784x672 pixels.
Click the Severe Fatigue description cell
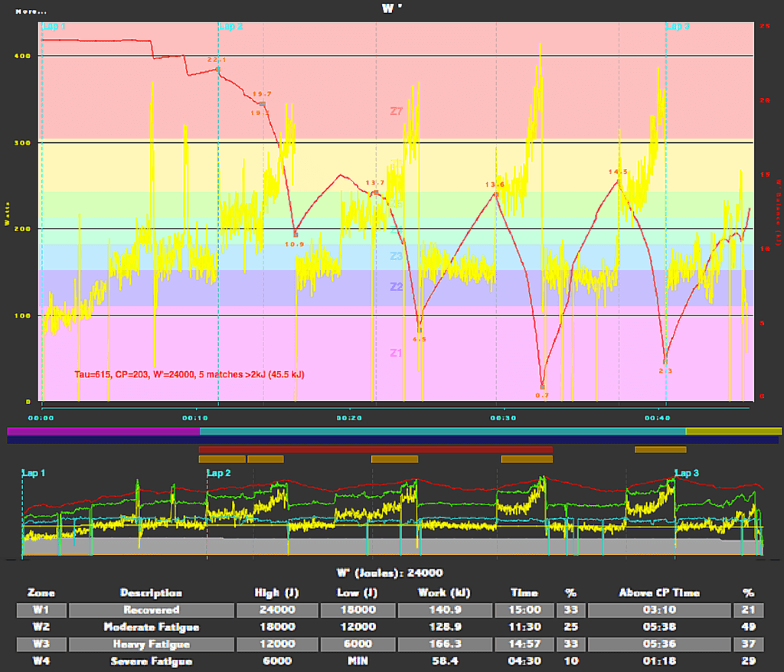152,661
